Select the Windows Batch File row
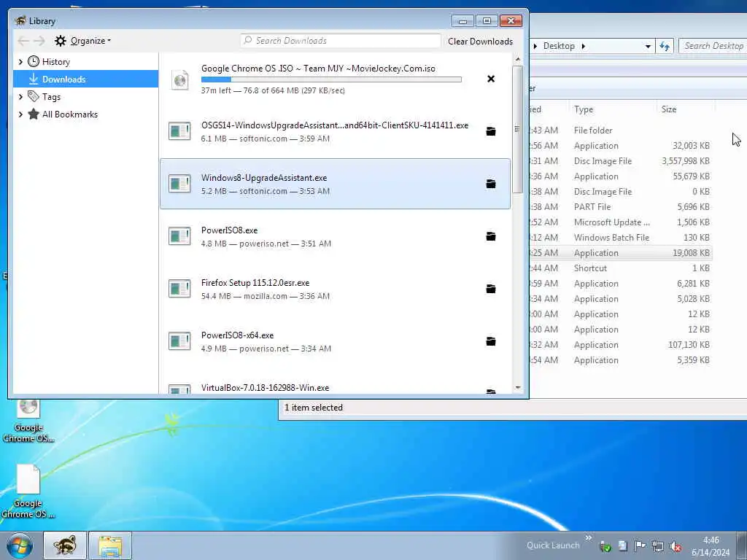This screenshot has height=560, width=747. [621, 237]
